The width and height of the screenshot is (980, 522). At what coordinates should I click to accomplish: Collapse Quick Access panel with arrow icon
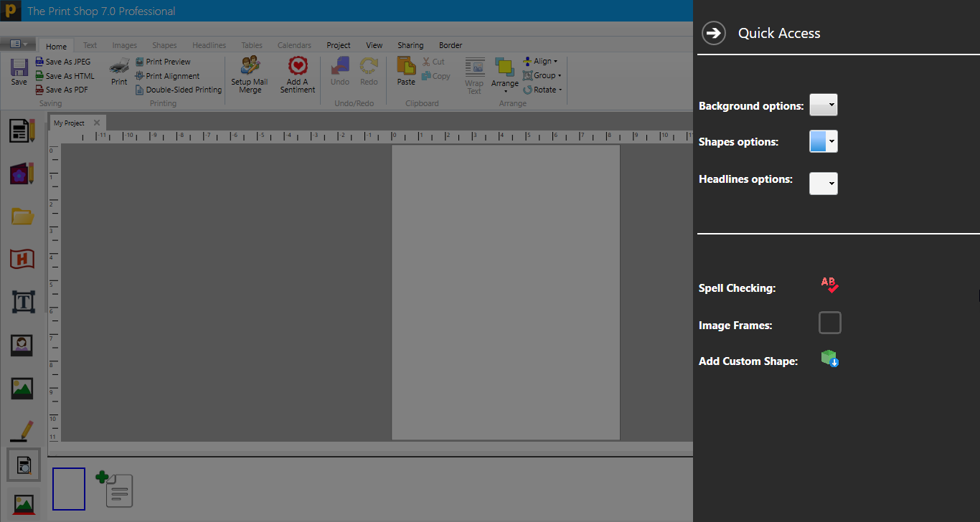(713, 33)
